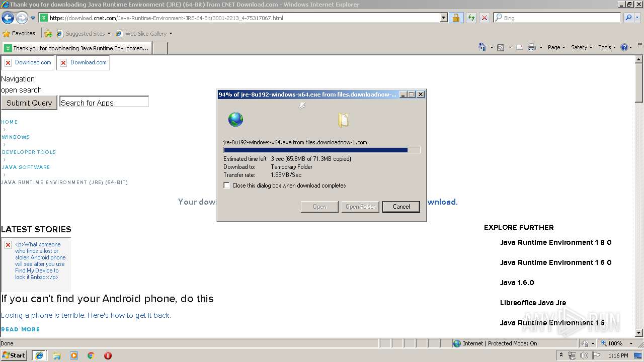Click the volume speaker tray icon
The height and width of the screenshot is (362, 644).
tap(584, 355)
